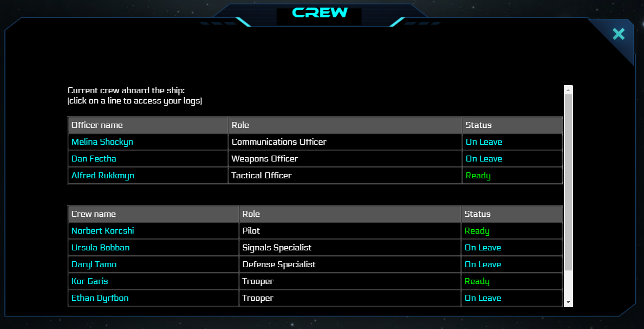
Task: Select Ursula Bobban crew entry
Action: pos(315,248)
